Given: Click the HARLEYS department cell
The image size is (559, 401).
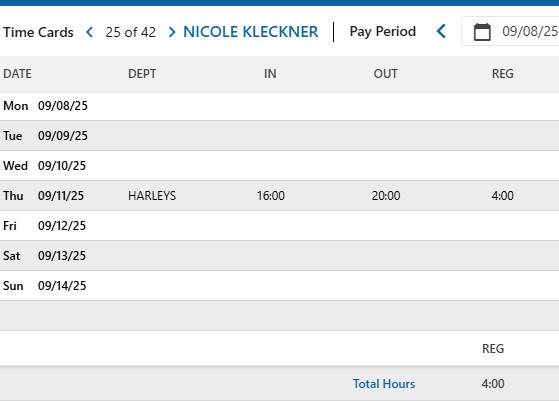Looking at the screenshot, I should (152, 195).
